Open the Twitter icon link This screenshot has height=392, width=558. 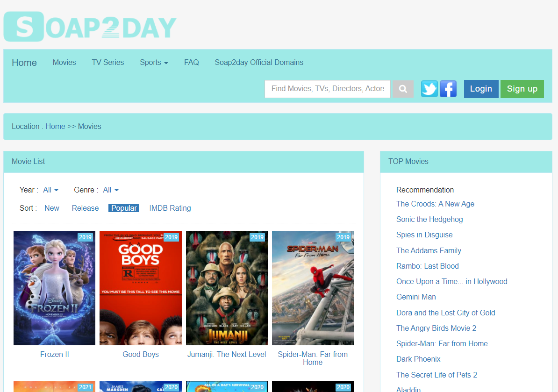(x=429, y=89)
